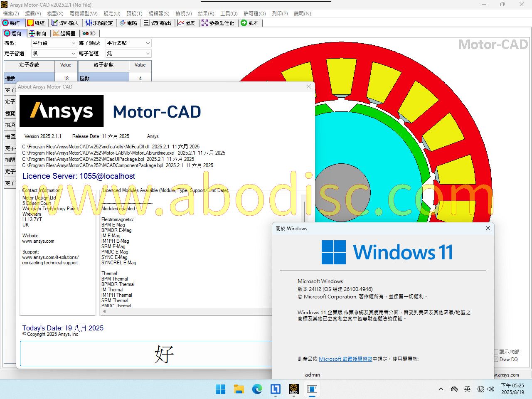Screen dimensions: 532x399
Task: Open the 說明(N) menu
Action: [x=303, y=13]
